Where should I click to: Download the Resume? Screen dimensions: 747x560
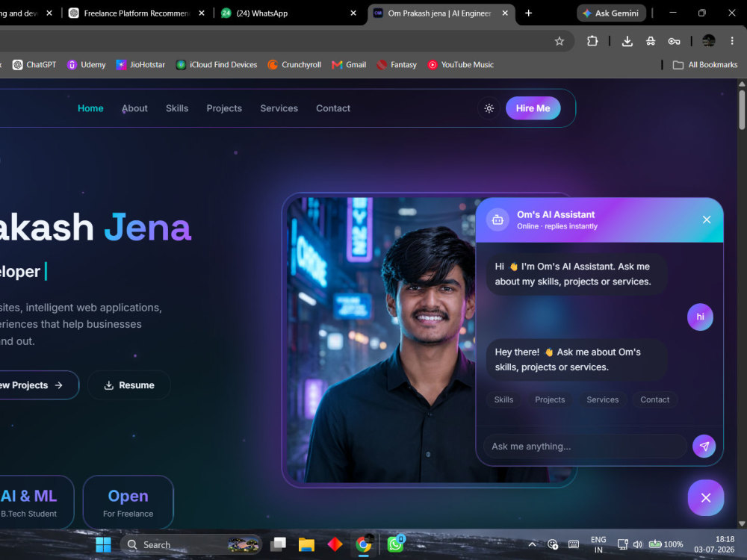pyautogui.click(x=129, y=385)
